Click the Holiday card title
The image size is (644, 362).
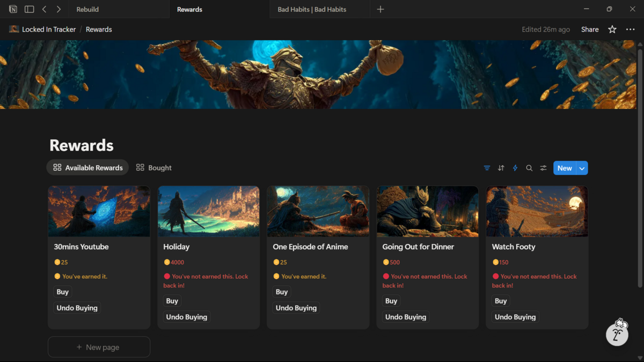(177, 247)
